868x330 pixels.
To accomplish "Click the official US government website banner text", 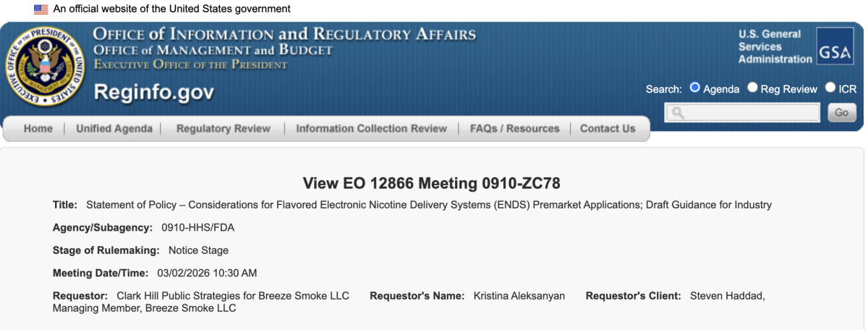I will point(172,9).
